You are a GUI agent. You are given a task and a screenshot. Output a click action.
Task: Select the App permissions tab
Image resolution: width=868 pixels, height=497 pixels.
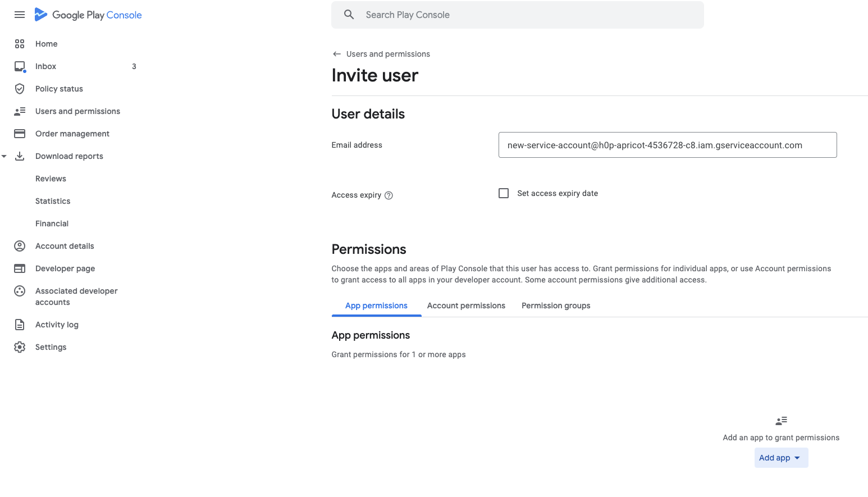click(376, 306)
